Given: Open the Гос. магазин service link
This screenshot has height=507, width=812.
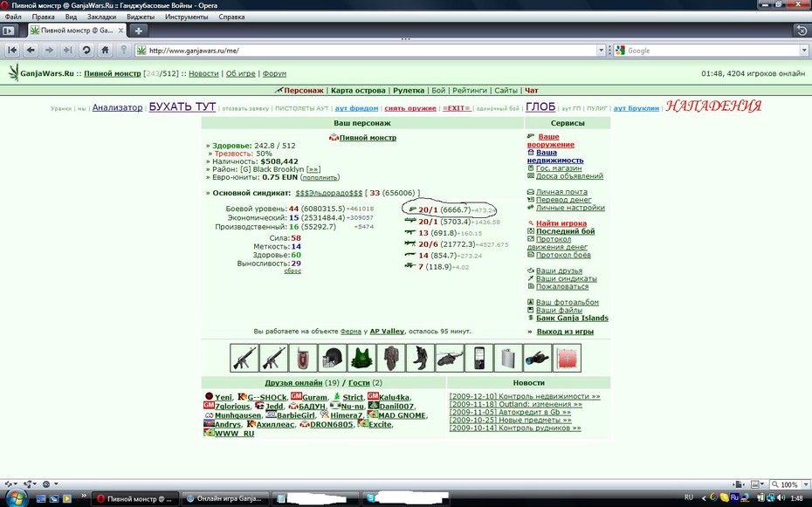Looking at the screenshot, I should click(x=559, y=168).
